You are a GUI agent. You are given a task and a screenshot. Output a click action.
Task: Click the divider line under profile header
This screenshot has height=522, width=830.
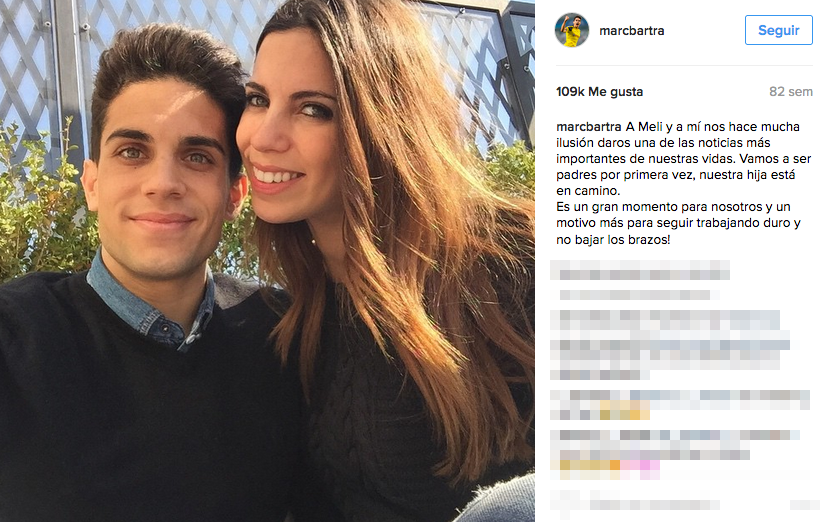coord(684,66)
